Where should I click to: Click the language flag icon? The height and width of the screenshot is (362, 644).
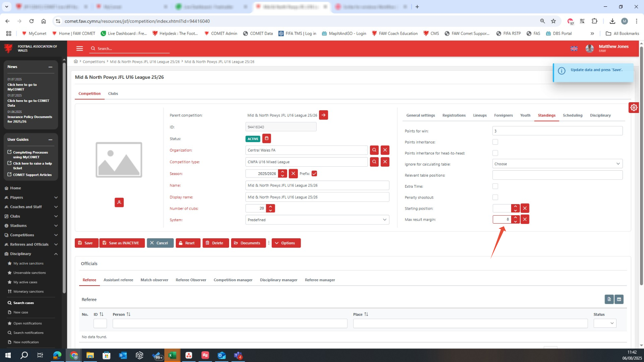tap(574, 49)
